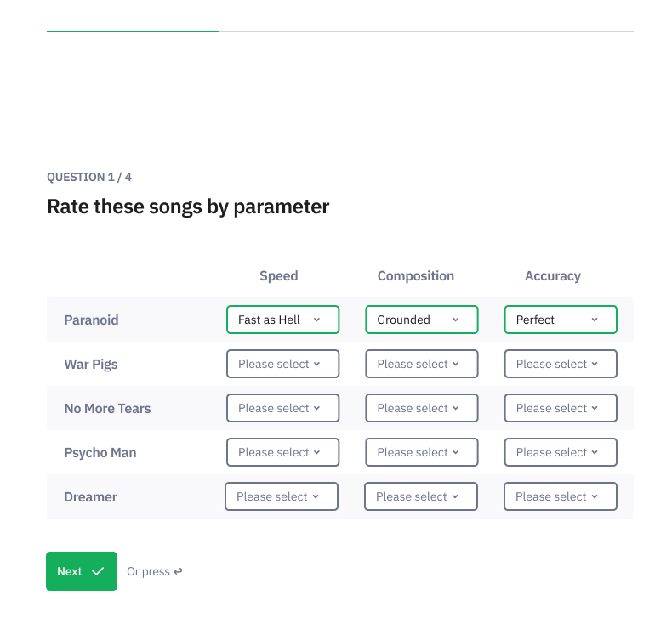Pick a Speed option for Dreamer

pyautogui.click(x=282, y=496)
